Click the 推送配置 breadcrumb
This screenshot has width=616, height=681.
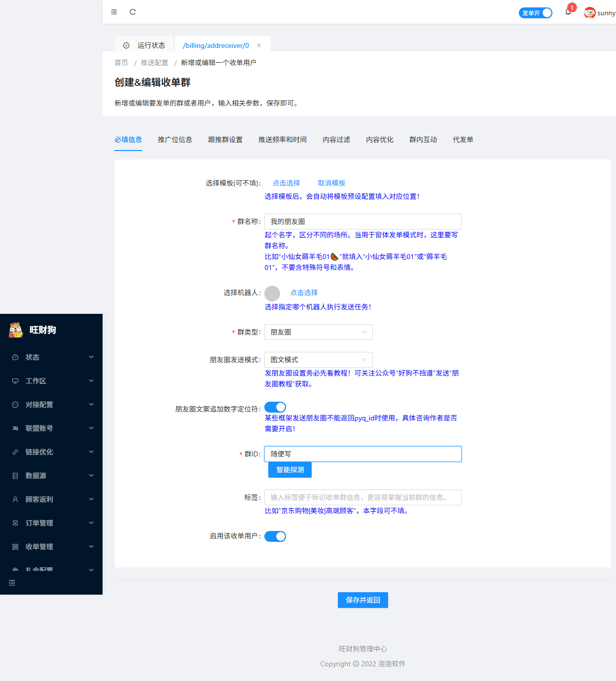coord(154,63)
